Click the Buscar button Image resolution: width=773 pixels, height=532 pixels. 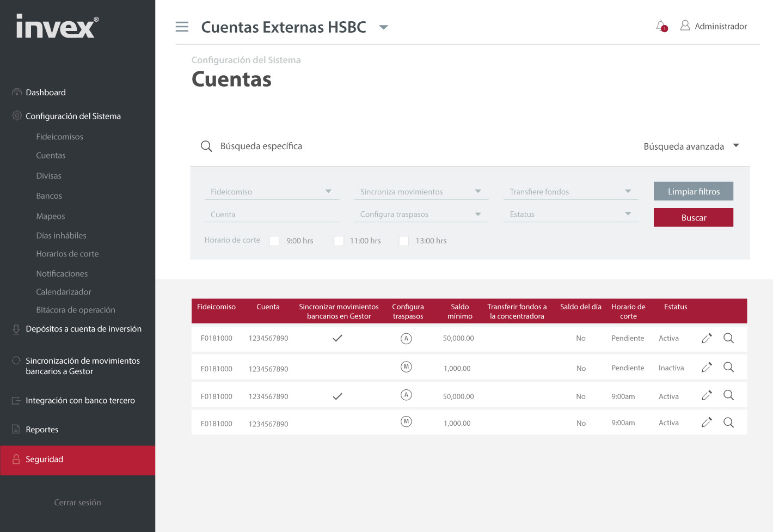[x=693, y=217]
